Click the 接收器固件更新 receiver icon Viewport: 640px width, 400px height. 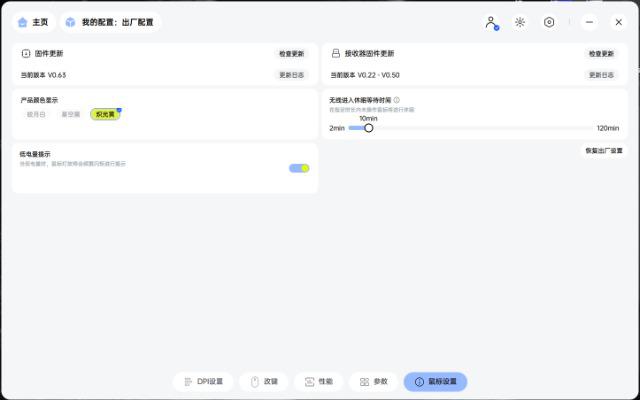coord(336,53)
